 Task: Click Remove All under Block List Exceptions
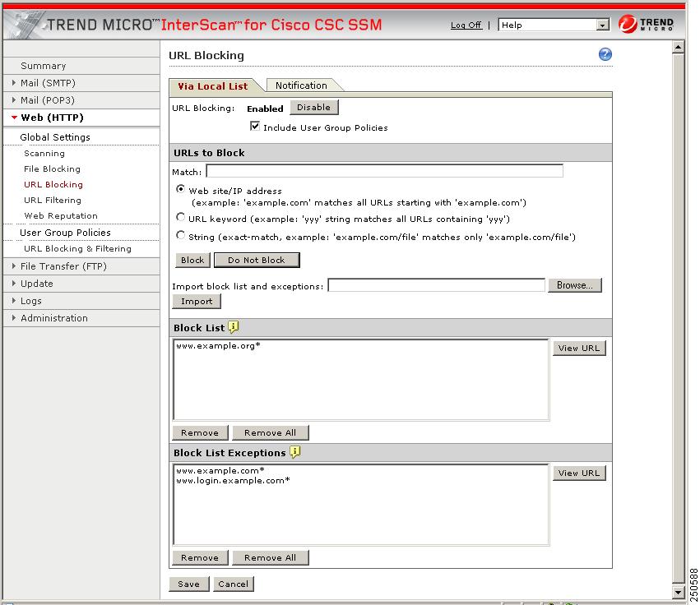click(x=270, y=557)
